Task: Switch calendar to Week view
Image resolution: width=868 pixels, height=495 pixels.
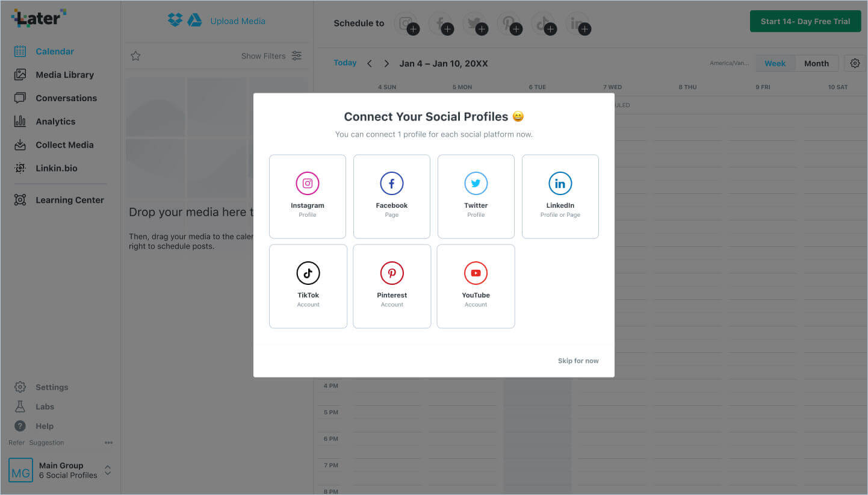Action: (x=775, y=63)
